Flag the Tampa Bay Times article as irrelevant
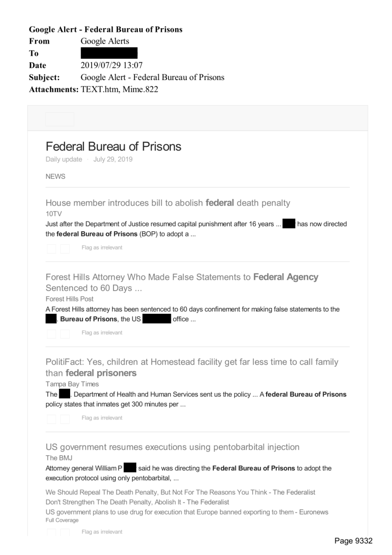Screen dimensions: 392x555 tap(102, 419)
